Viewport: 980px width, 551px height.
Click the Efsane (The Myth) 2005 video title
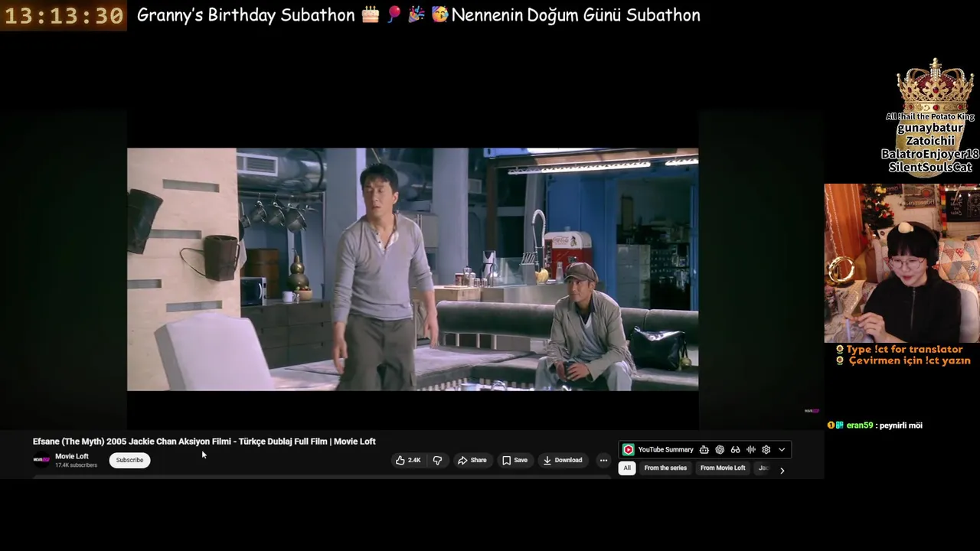click(204, 442)
